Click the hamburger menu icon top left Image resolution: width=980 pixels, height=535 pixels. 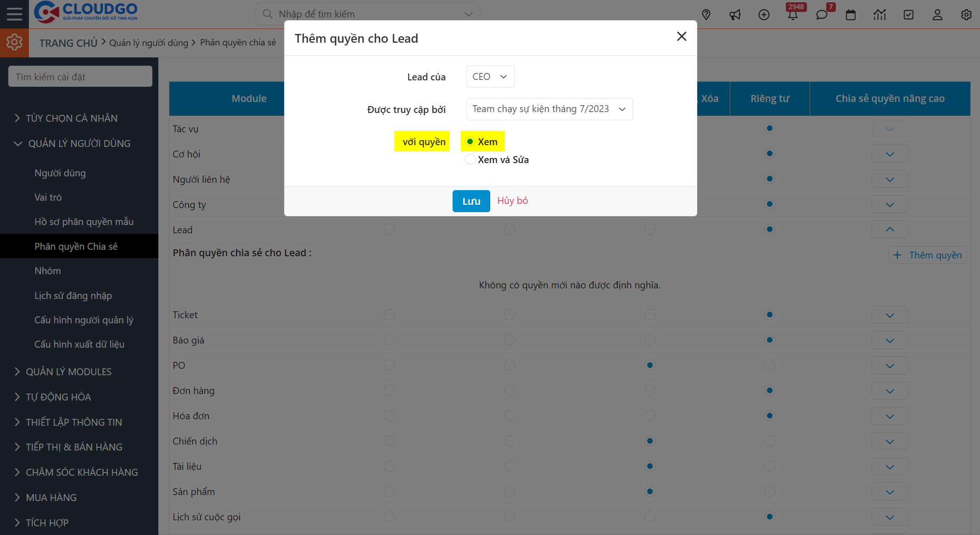(14, 13)
